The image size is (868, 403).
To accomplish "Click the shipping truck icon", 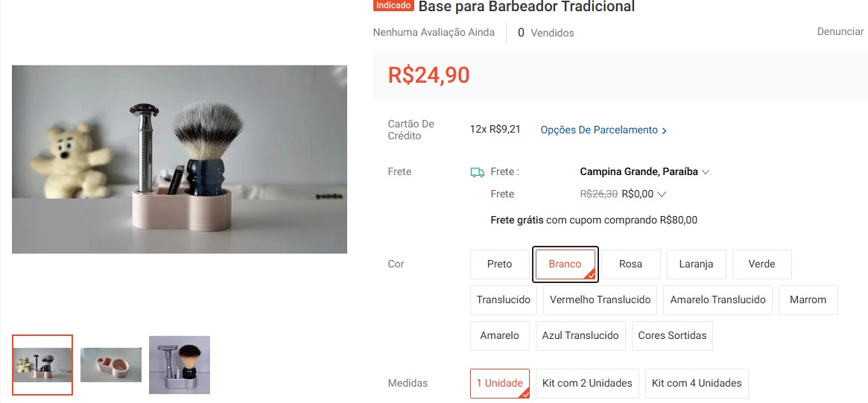I will click(x=477, y=172).
